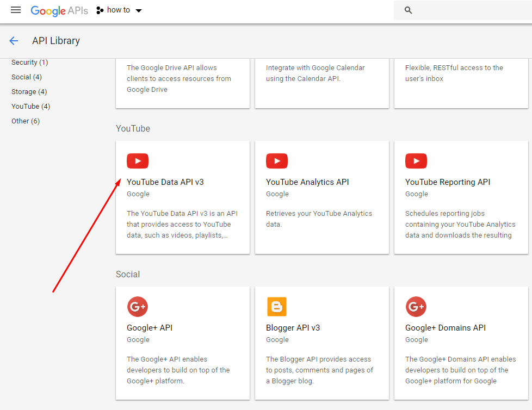Click 'Schedules reporting jobs' description text

pos(460,224)
